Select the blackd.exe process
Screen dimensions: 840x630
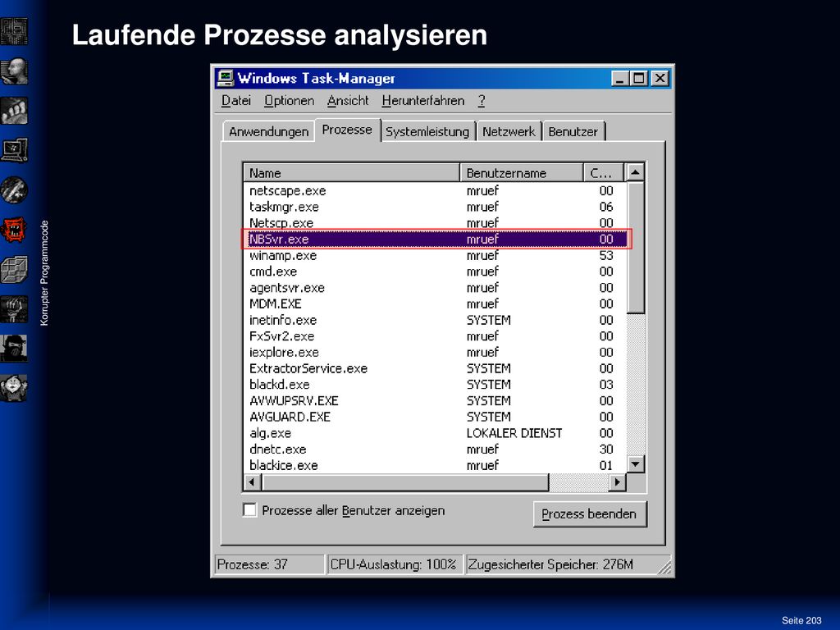[x=435, y=385]
